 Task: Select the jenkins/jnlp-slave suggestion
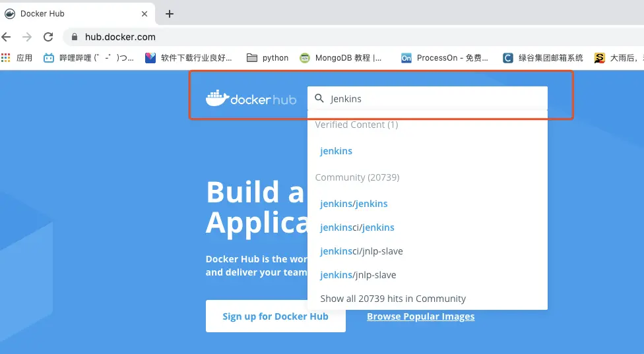[358, 276]
